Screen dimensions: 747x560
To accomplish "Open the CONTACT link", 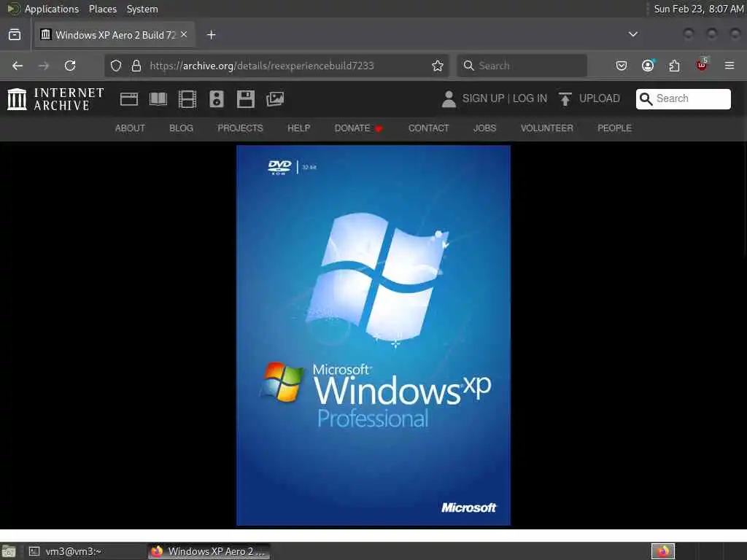I will coord(428,128).
